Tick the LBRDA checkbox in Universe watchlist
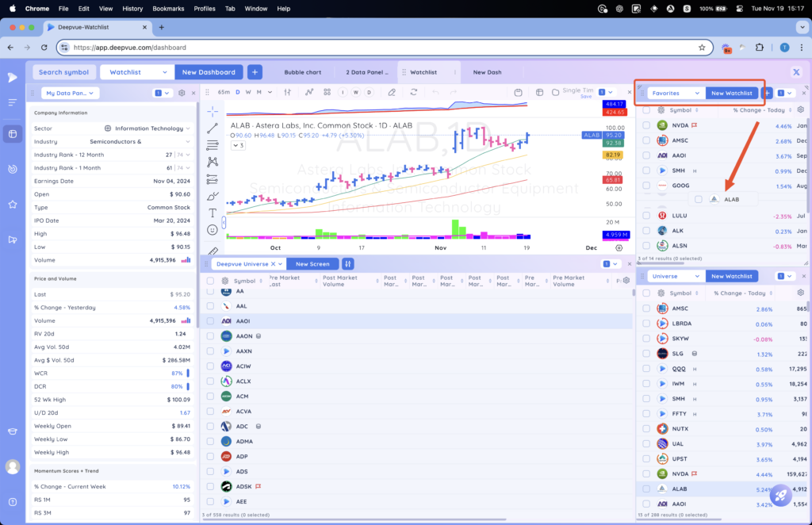 tap(646, 324)
